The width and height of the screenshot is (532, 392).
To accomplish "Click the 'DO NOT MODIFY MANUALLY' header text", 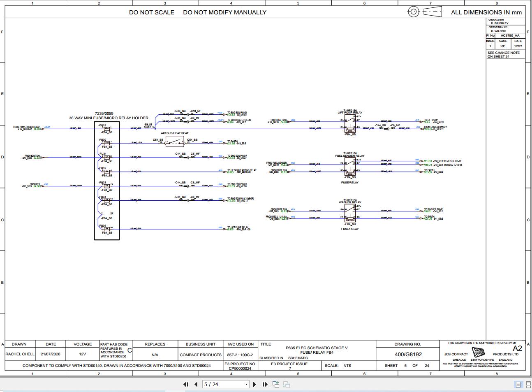I will (225, 12).
